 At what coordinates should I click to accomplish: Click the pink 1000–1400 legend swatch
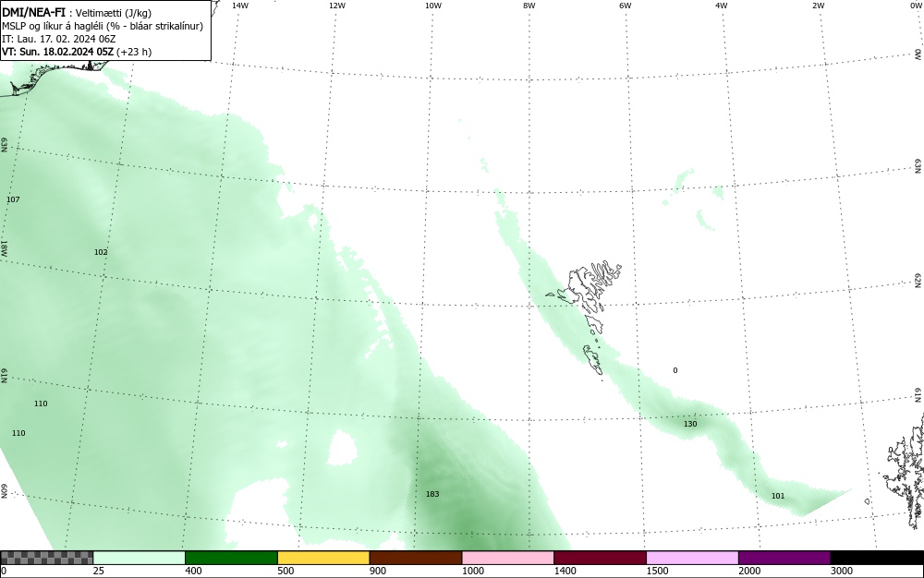pos(508,558)
